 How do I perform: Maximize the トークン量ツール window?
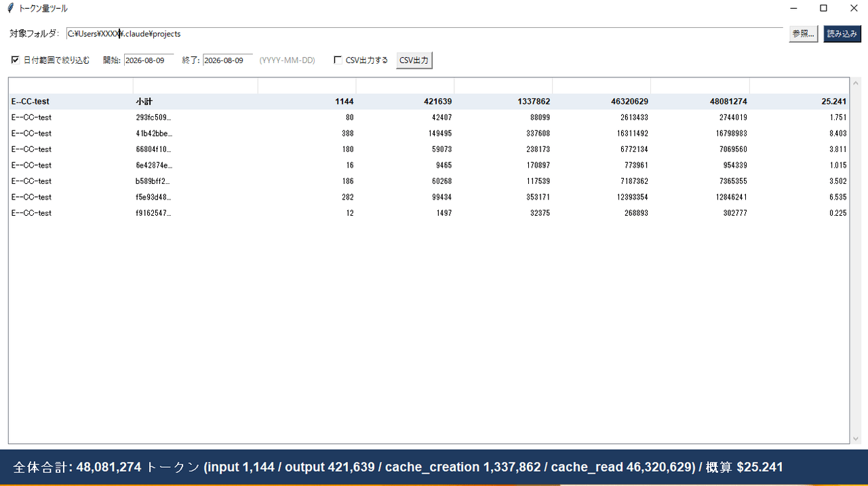click(x=823, y=8)
